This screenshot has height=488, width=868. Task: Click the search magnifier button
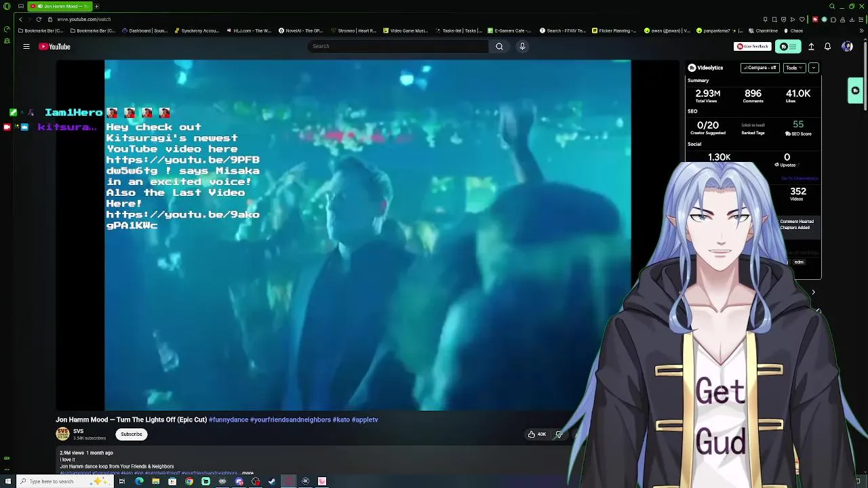[499, 46]
